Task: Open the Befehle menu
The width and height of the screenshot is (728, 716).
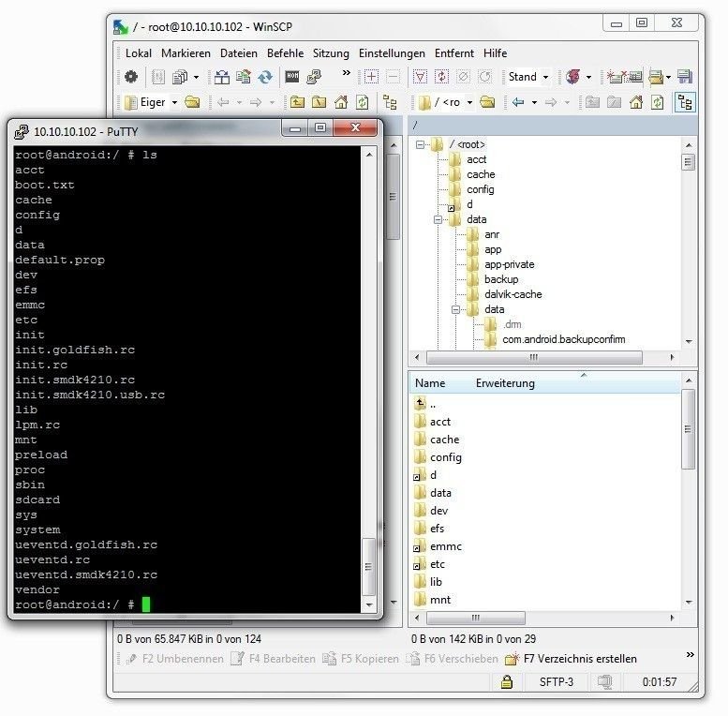Action: (285, 53)
